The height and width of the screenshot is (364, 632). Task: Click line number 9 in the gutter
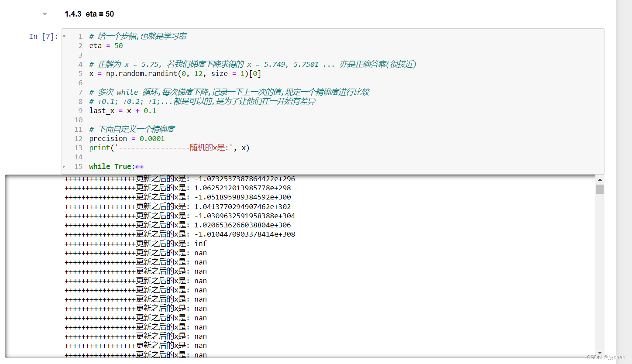pos(80,110)
